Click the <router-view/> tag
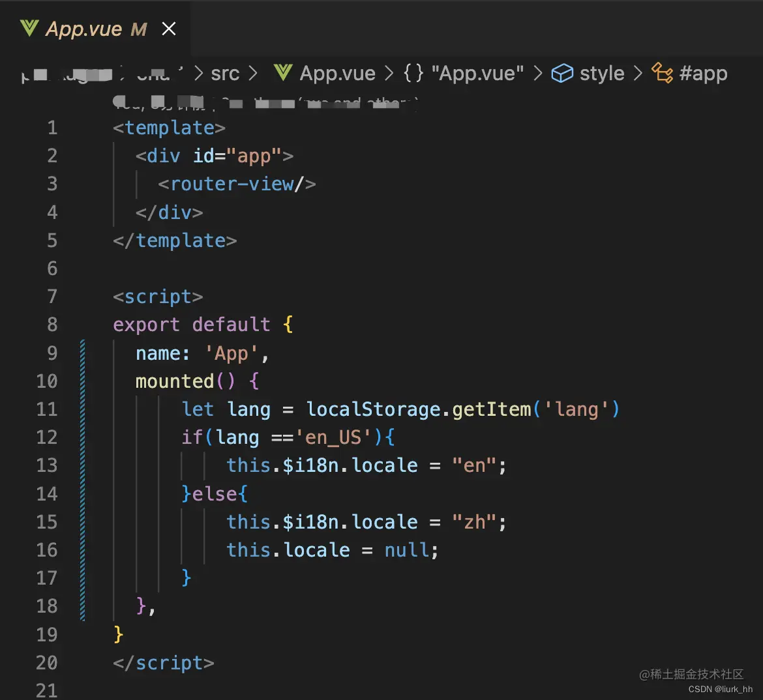 click(237, 184)
